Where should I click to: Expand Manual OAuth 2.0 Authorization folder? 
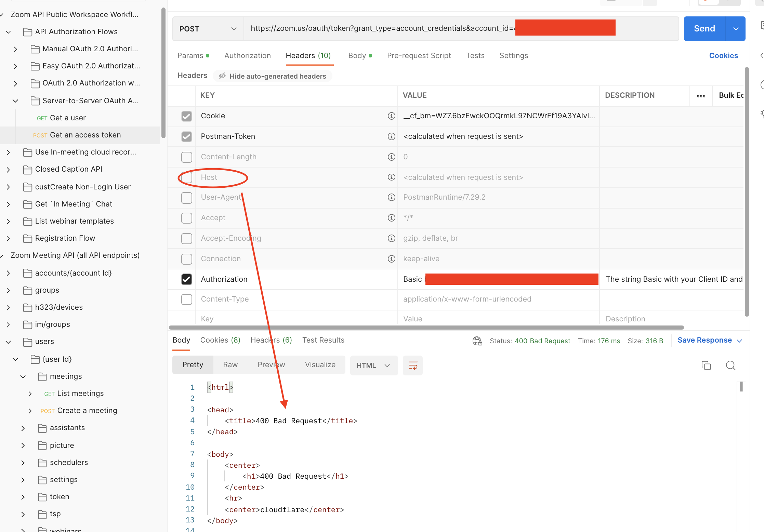coord(15,49)
